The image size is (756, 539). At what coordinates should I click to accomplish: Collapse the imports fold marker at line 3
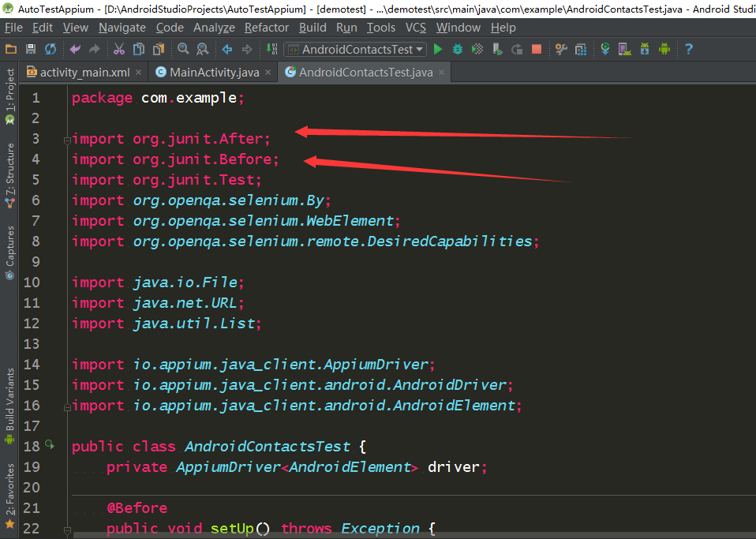pos(67,140)
